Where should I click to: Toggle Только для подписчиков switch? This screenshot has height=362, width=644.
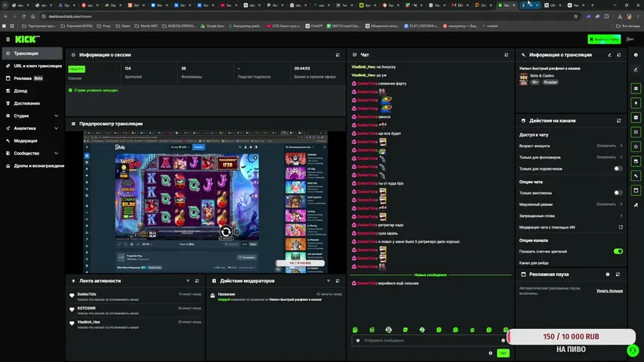tap(618, 169)
